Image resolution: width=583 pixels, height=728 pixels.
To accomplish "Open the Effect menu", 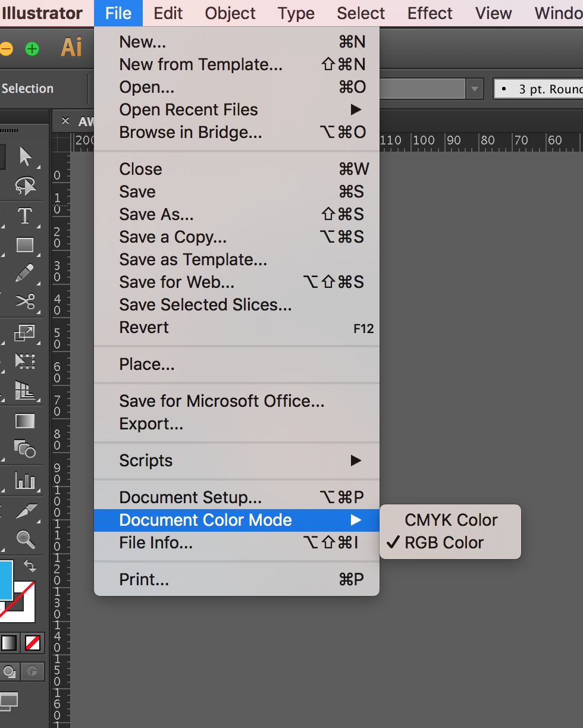I will tap(430, 13).
